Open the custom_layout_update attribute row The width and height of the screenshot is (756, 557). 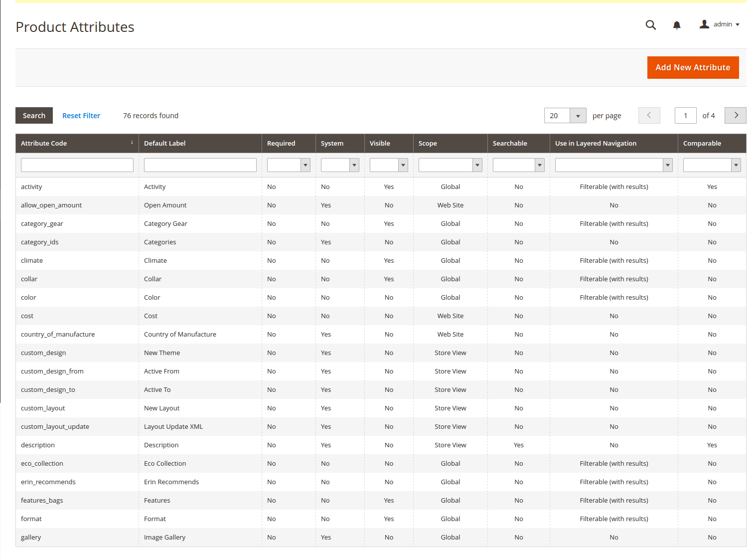click(381, 426)
